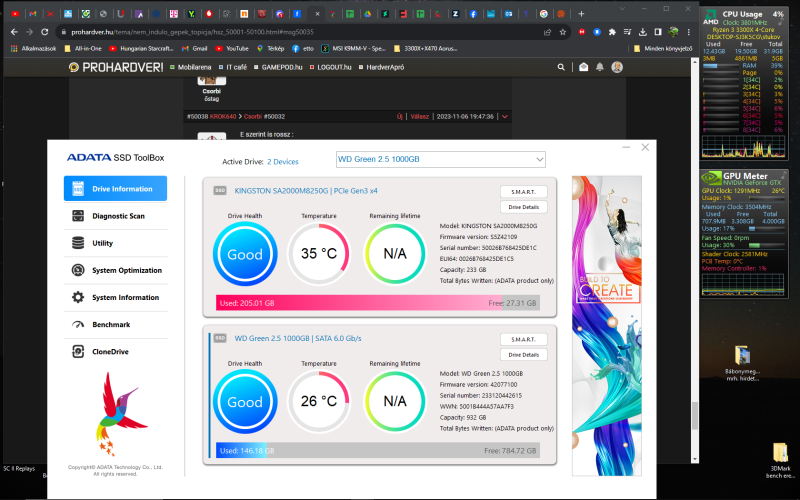Open the 3300X+X470 Aorus bookmark folder
The height and width of the screenshot is (500, 800).
[426, 48]
